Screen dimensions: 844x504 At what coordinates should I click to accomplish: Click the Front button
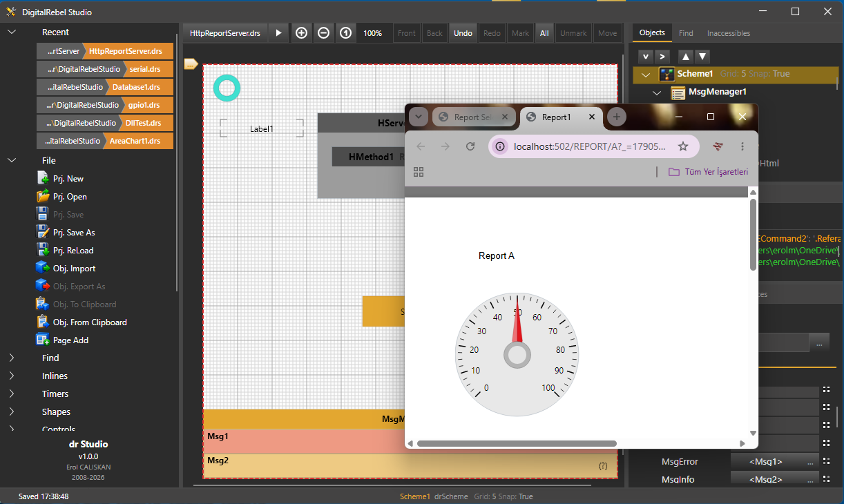407,33
